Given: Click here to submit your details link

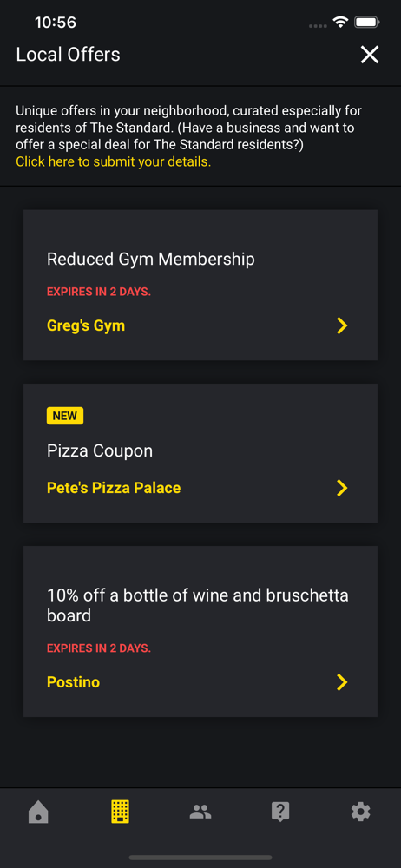Looking at the screenshot, I should coord(114,162).
